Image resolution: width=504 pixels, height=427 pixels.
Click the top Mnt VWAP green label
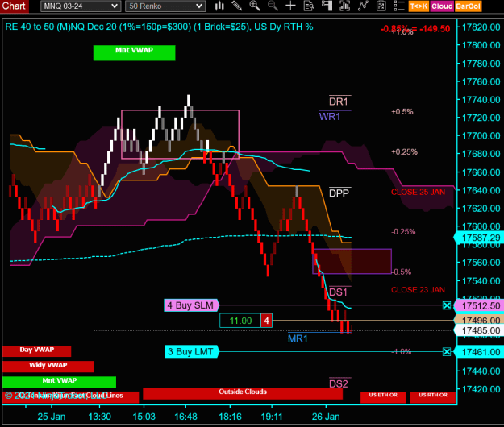135,52
